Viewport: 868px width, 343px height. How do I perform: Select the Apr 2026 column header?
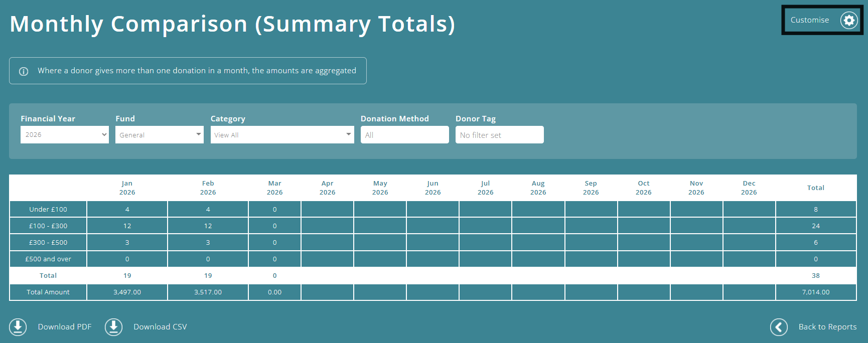[x=327, y=188]
